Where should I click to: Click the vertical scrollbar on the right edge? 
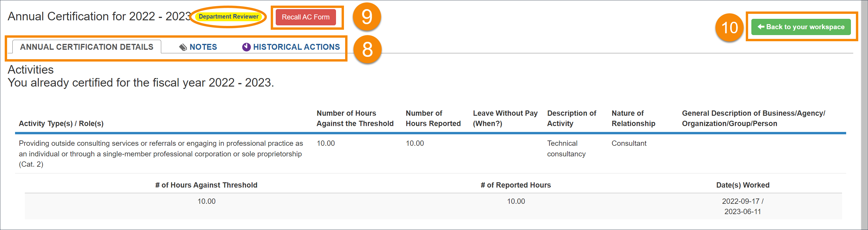pyautogui.click(x=864, y=114)
